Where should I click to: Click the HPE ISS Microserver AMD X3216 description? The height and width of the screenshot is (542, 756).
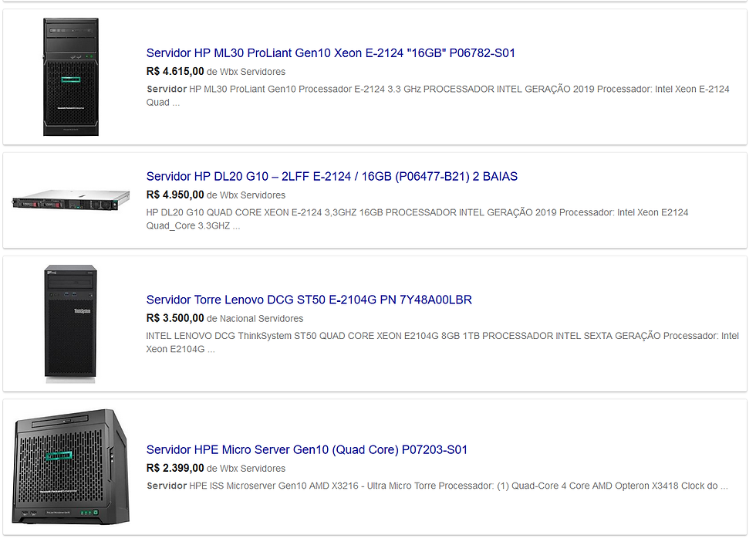coord(437,486)
